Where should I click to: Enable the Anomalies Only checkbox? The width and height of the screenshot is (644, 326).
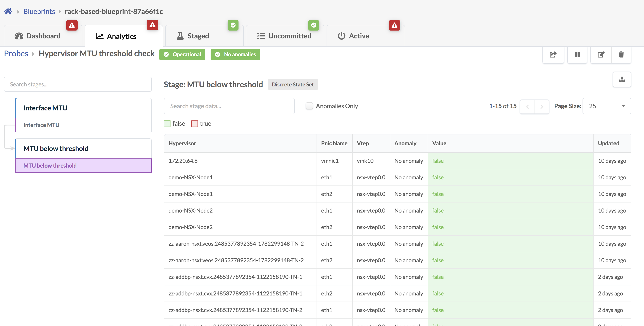309,106
